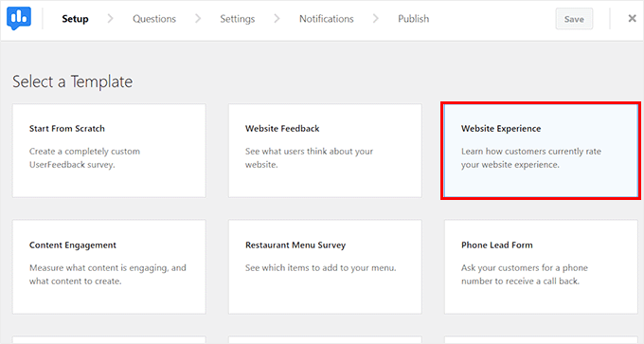The height and width of the screenshot is (344, 644).
Task: Click the chevron between Questions and Settings
Action: point(198,19)
